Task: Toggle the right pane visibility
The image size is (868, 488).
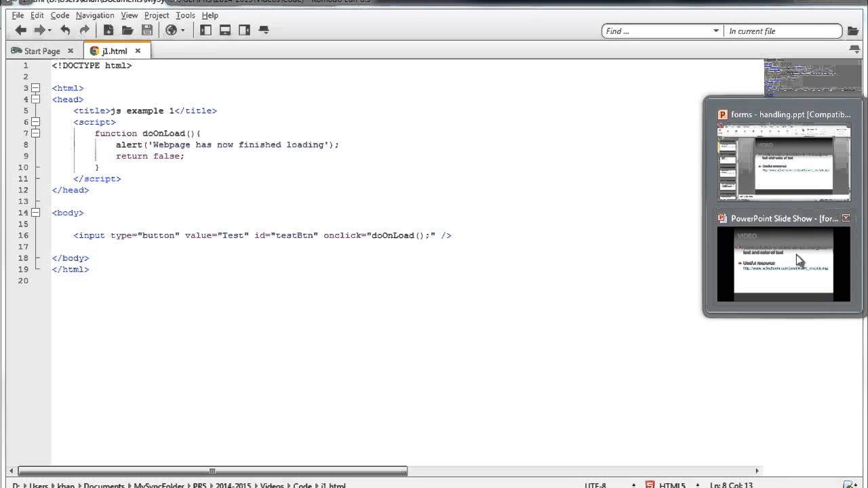Action: pos(244,30)
